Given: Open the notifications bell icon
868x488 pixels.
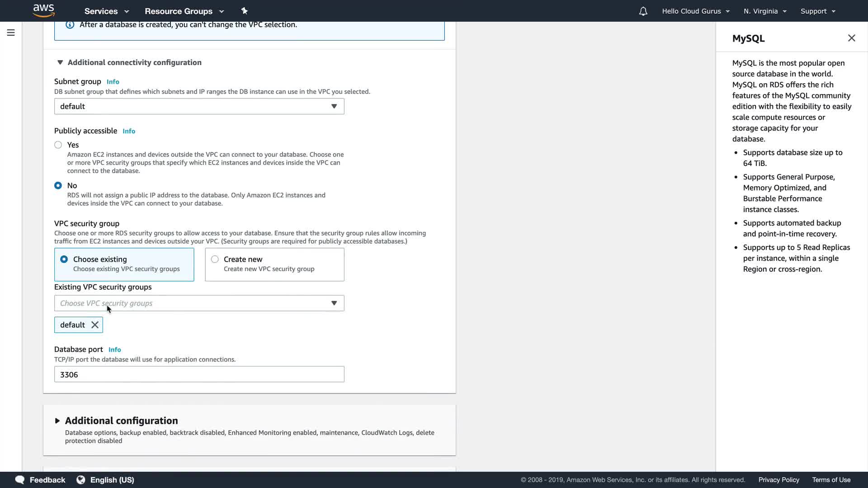Looking at the screenshot, I should (643, 11).
